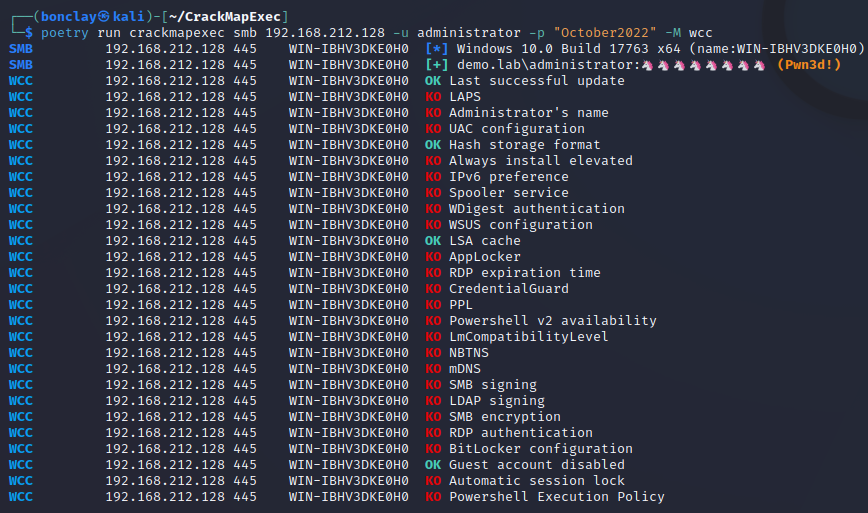Click the 'Spooler service' line
Viewport: 868px width, 513px height.
click(509, 193)
